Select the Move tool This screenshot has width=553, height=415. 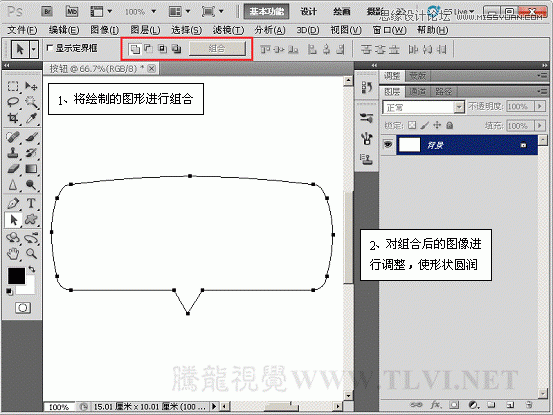click(x=31, y=86)
